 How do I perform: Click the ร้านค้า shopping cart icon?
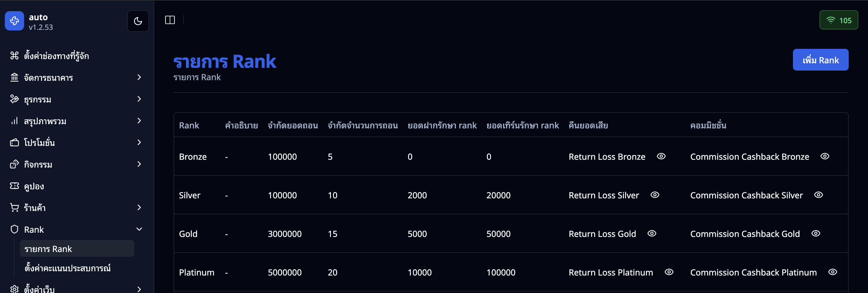14,208
